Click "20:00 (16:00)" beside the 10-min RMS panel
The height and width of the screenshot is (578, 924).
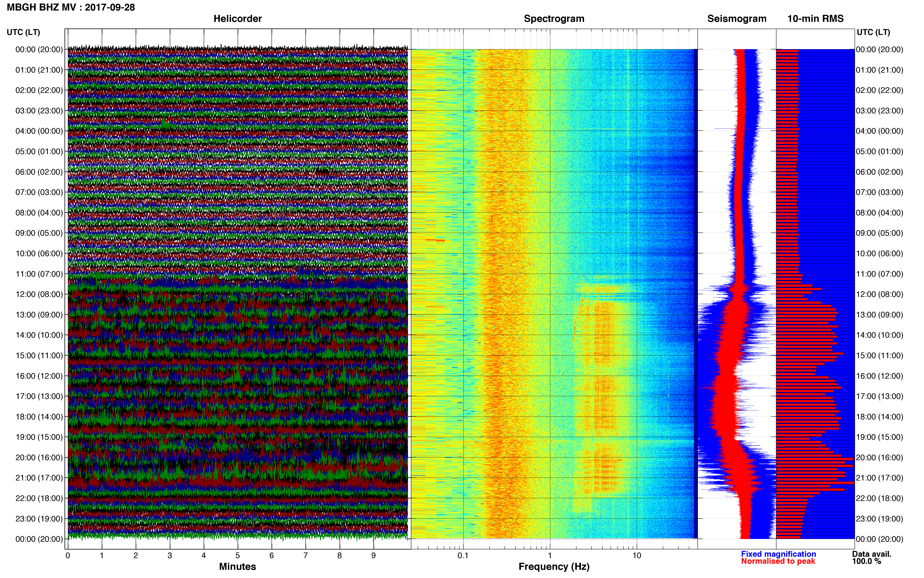(880, 458)
